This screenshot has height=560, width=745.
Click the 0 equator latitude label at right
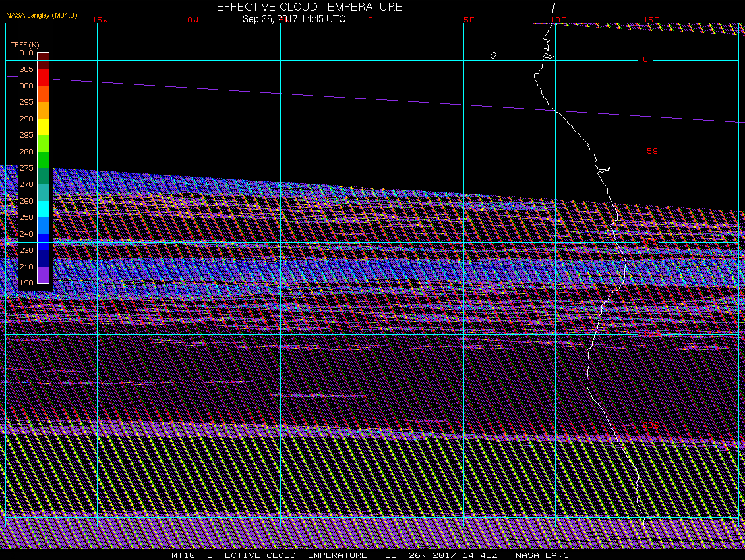[645, 59]
